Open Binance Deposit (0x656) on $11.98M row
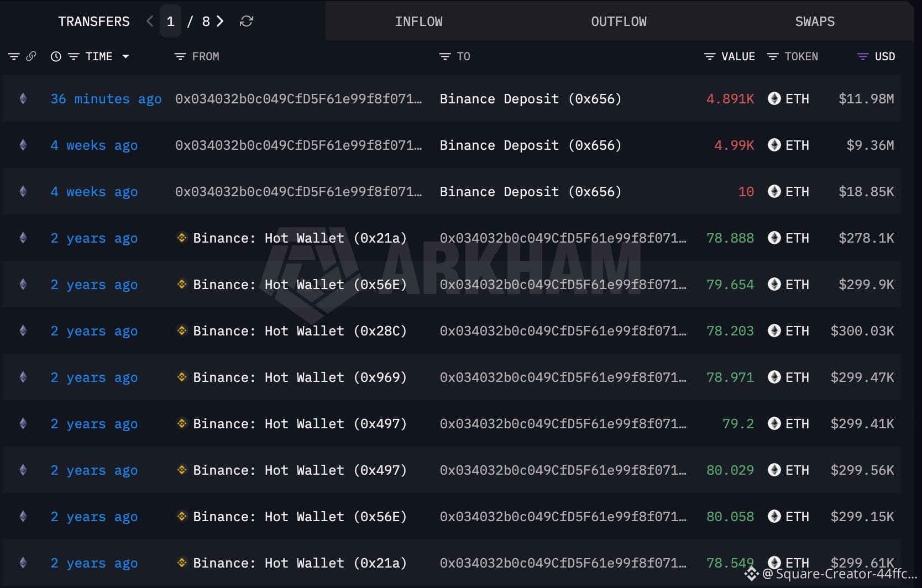922x588 pixels. coord(531,99)
